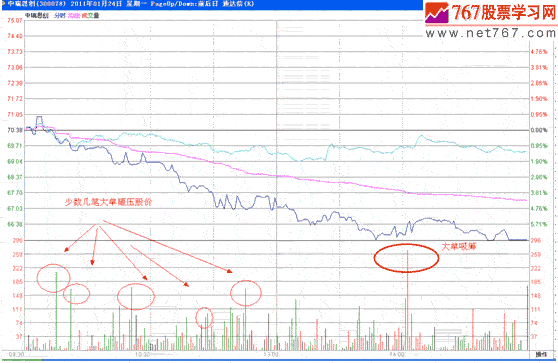
Task: Click the 73.73 price axis label
Action: 15,52
